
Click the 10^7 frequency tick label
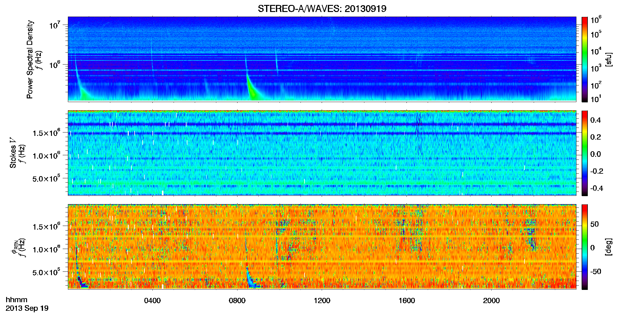(55, 25)
